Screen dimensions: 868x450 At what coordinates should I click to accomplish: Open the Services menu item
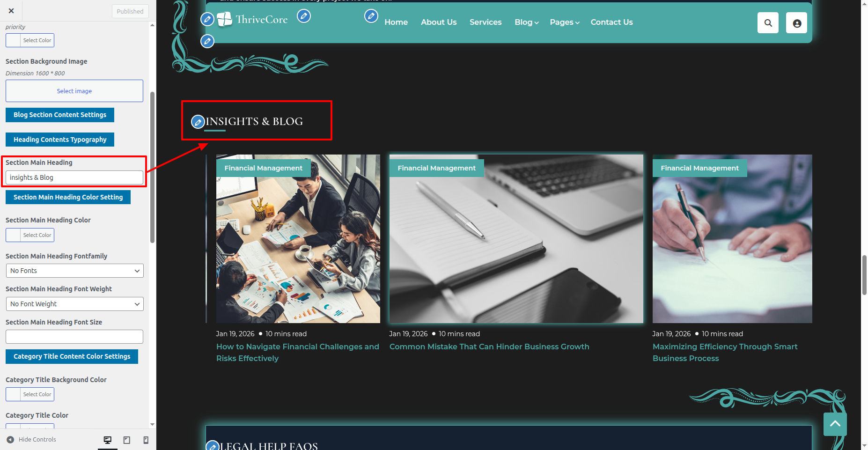(485, 22)
